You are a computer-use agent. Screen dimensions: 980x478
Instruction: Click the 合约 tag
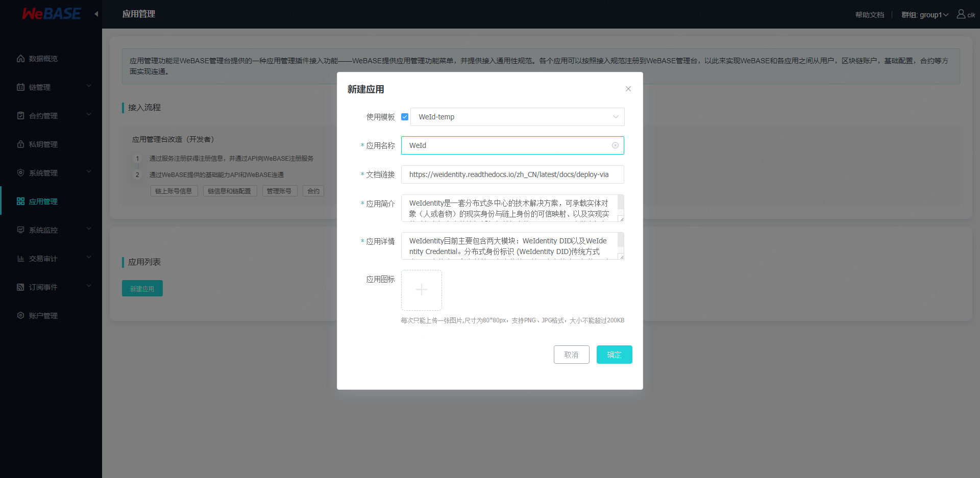click(313, 191)
